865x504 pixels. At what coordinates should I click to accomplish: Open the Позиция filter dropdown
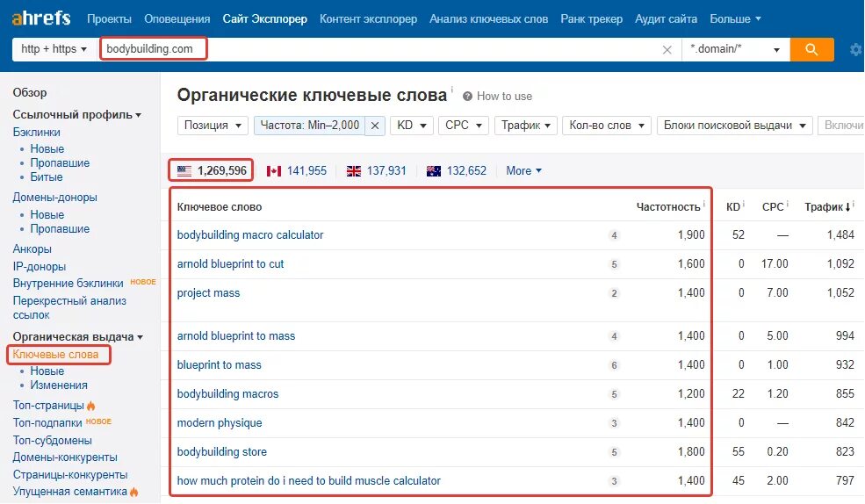213,126
